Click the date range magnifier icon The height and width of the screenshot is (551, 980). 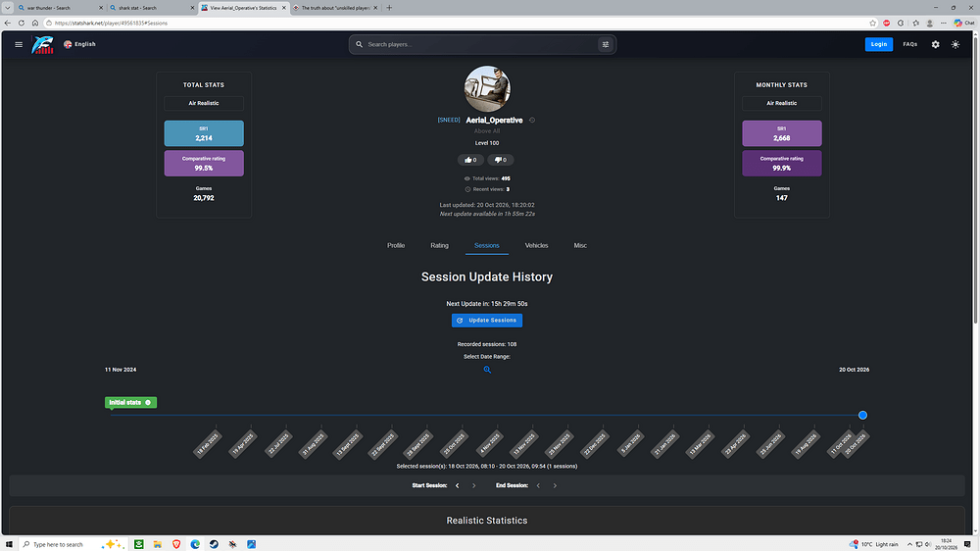487,370
